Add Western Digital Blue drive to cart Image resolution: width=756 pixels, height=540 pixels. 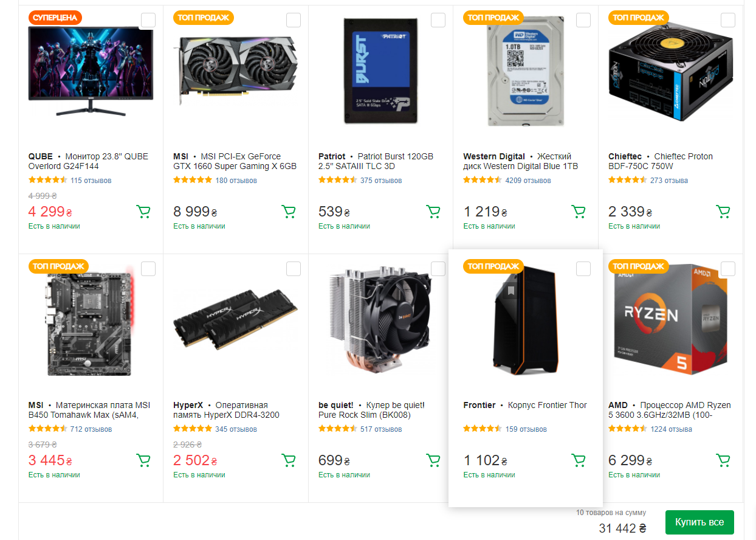(579, 212)
